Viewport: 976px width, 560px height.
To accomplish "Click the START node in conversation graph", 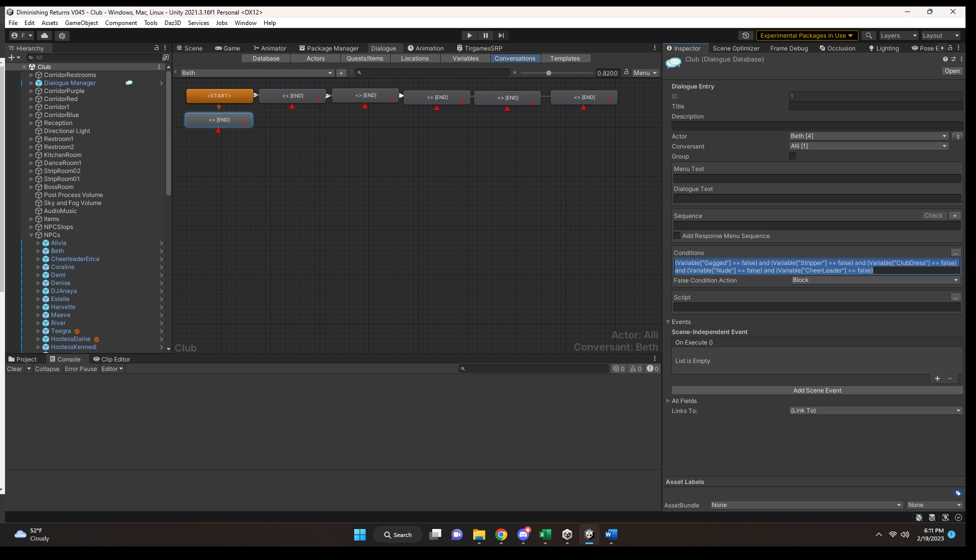I will (x=219, y=95).
